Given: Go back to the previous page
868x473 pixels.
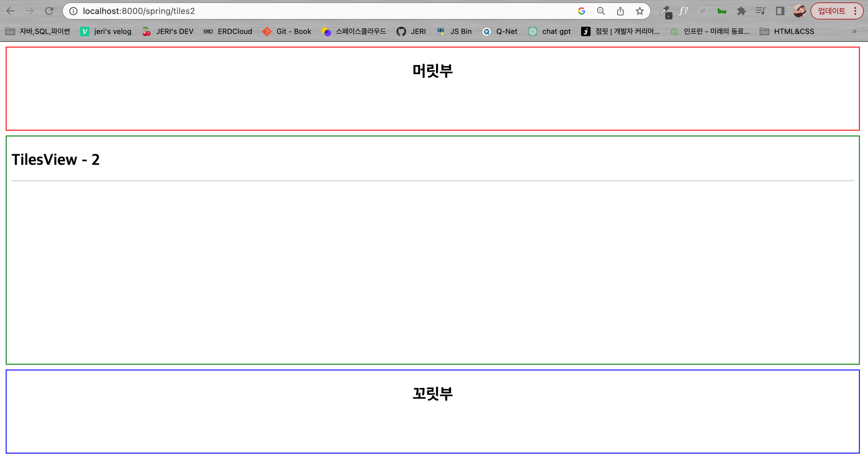Looking at the screenshot, I should point(10,11).
